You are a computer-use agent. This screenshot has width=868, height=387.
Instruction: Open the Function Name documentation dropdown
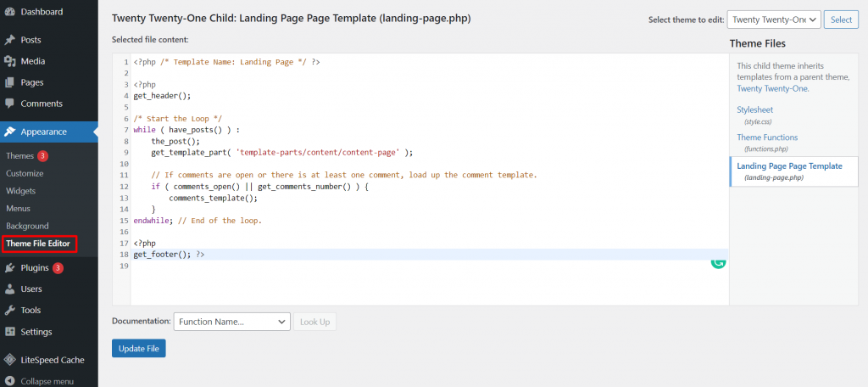[231, 322]
